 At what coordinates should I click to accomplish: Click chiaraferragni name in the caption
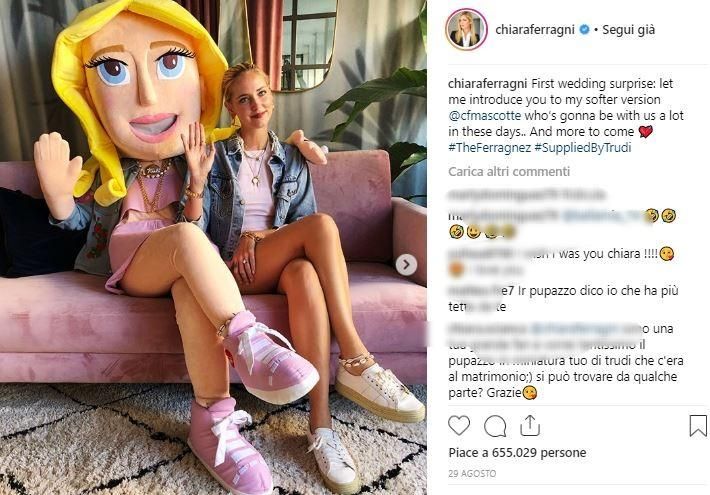pos(488,84)
